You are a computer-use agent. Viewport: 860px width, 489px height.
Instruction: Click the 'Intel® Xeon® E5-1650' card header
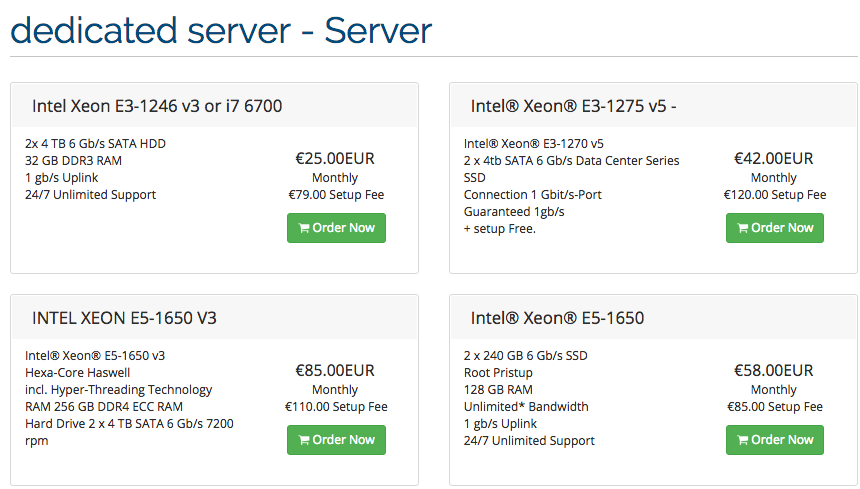click(557, 318)
